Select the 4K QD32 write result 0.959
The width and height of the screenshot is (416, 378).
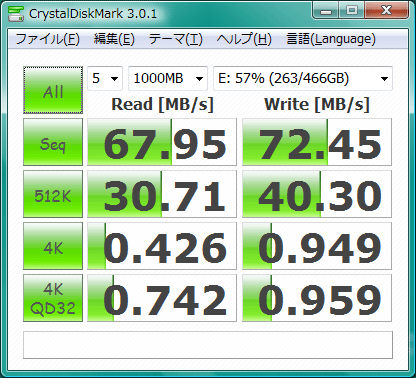click(x=317, y=298)
